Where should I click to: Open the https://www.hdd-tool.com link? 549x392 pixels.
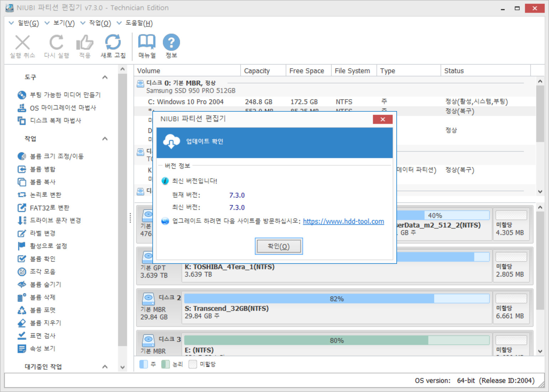pyautogui.click(x=344, y=221)
